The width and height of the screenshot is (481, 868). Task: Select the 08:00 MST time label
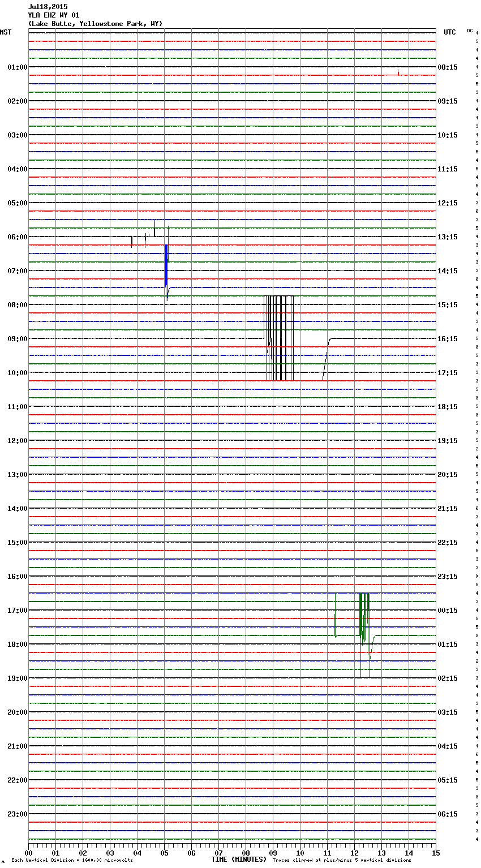tap(17, 305)
